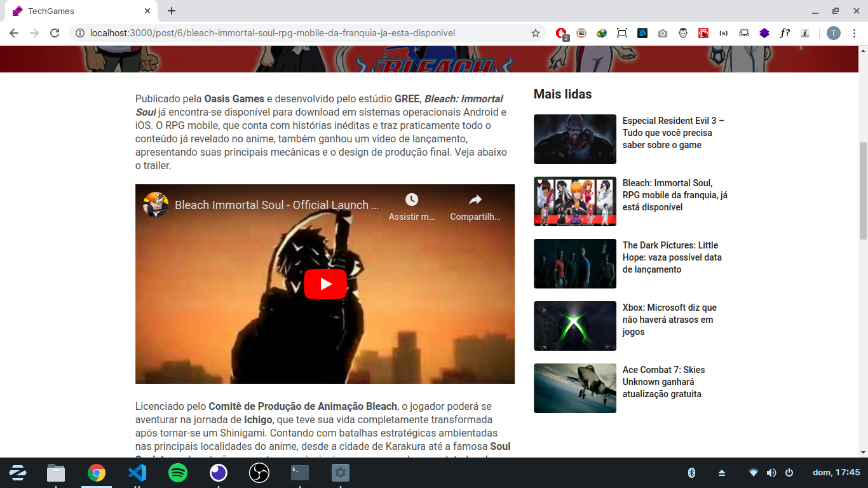Click the scrollbar up arrow
The height and width of the screenshot is (488, 868).
[863, 50]
